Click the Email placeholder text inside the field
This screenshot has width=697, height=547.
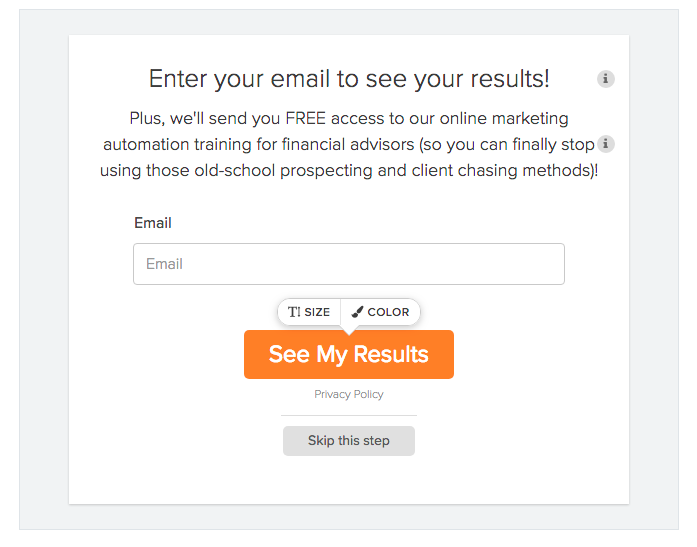click(x=164, y=264)
